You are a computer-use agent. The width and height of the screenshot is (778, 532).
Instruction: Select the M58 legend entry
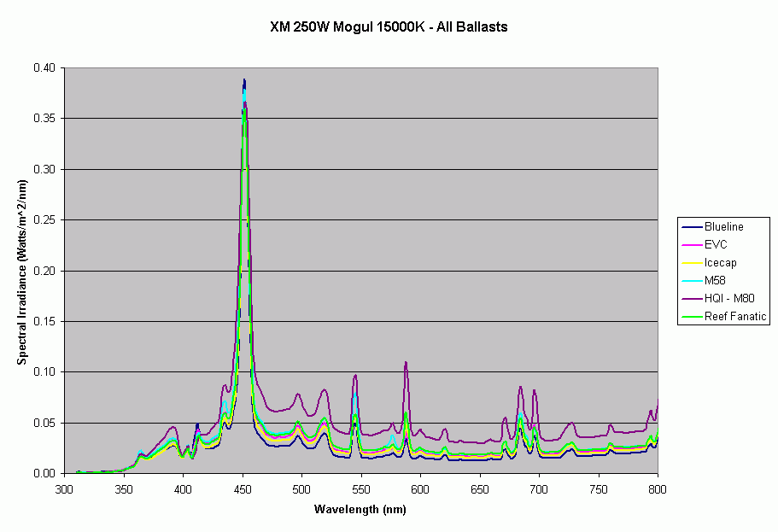[716, 280]
